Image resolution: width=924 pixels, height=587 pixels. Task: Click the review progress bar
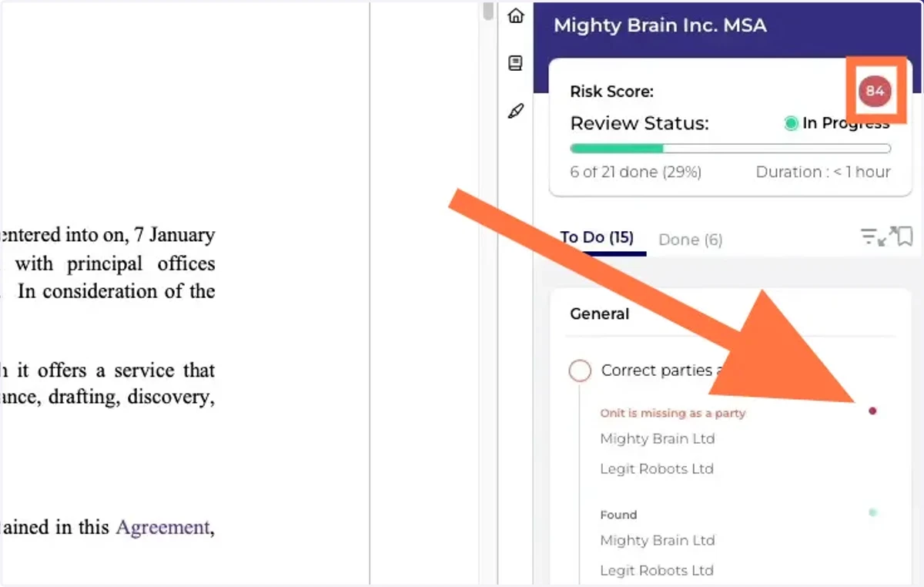pos(730,149)
